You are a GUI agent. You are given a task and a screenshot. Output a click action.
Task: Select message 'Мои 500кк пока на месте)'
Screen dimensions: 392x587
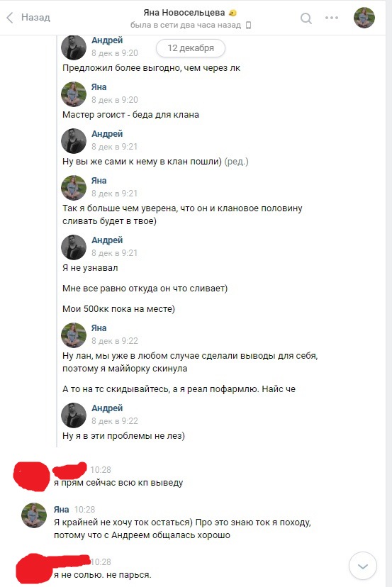(118, 309)
